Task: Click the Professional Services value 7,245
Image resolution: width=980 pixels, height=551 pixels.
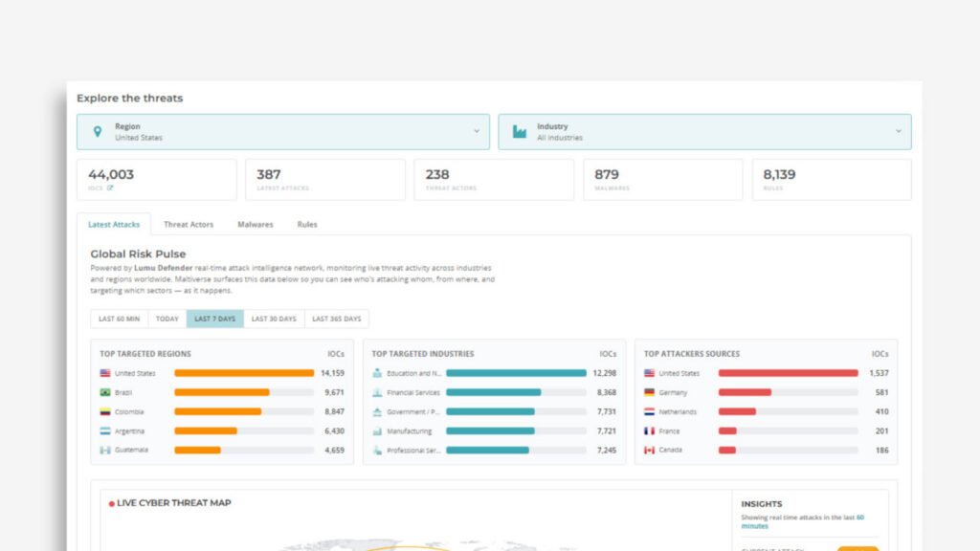Action: pos(606,450)
